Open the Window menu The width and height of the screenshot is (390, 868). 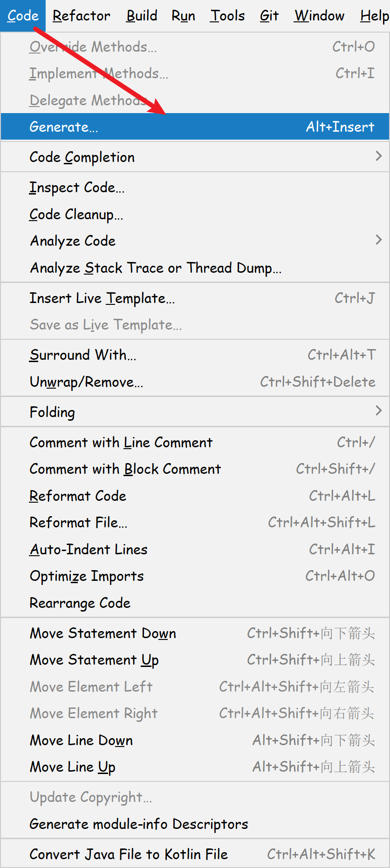(319, 16)
